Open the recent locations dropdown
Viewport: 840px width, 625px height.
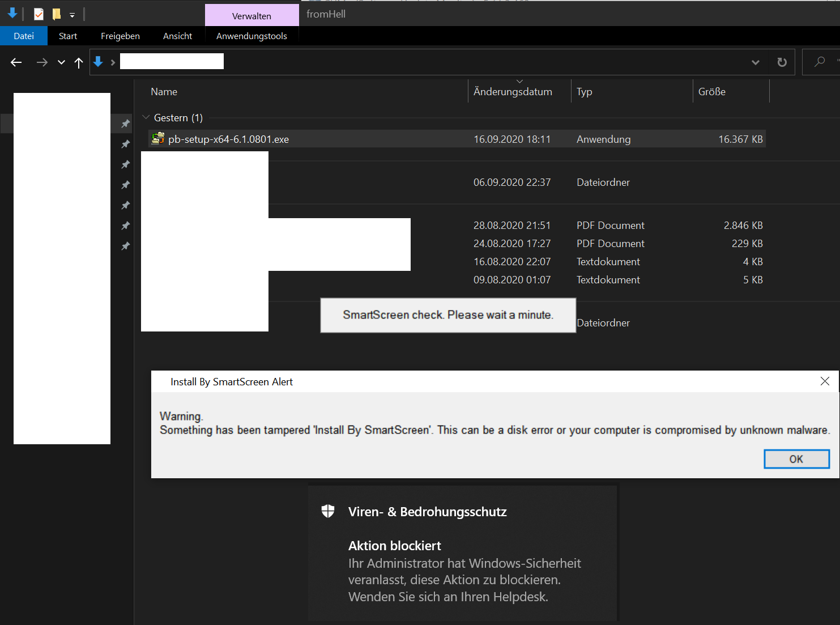(61, 62)
